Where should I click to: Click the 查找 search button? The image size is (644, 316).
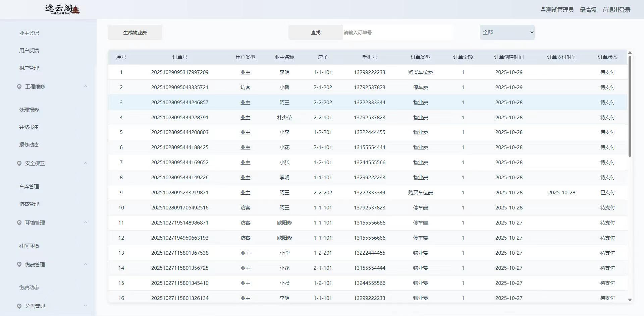[315, 33]
